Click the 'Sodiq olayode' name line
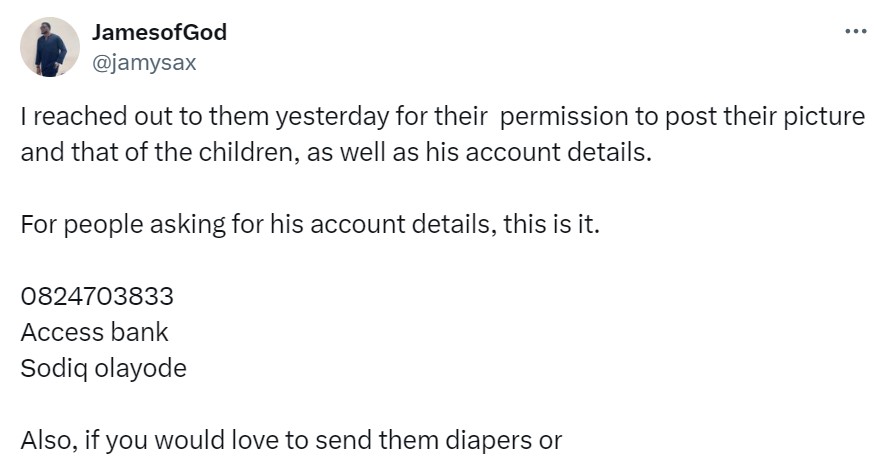The width and height of the screenshot is (874, 456). click(103, 368)
